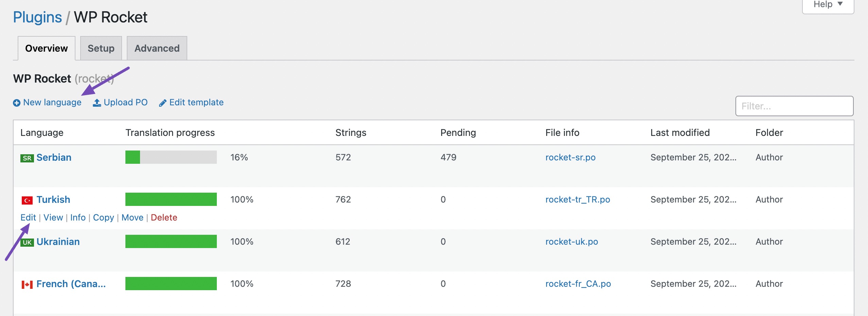868x316 pixels.
Task: Go to Plugins breadcrumb link
Action: 37,17
